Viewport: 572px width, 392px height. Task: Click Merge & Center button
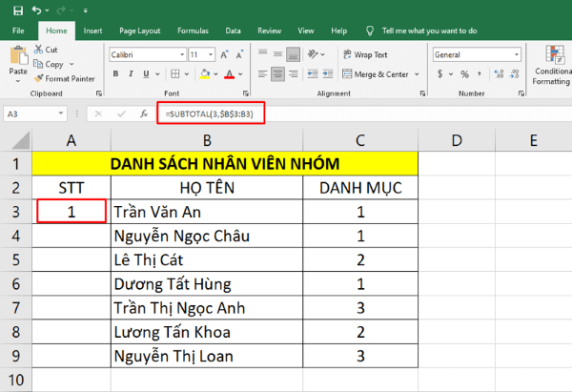coord(376,74)
